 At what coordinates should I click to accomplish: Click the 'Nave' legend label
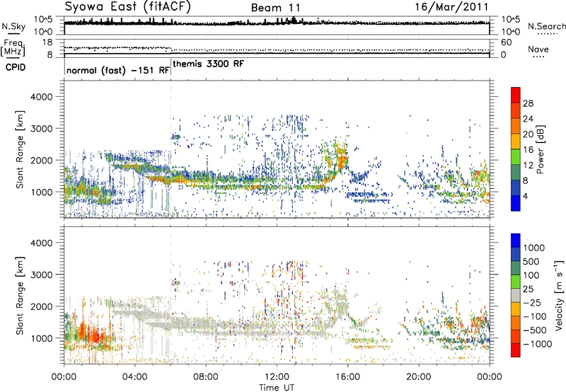(538, 49)
